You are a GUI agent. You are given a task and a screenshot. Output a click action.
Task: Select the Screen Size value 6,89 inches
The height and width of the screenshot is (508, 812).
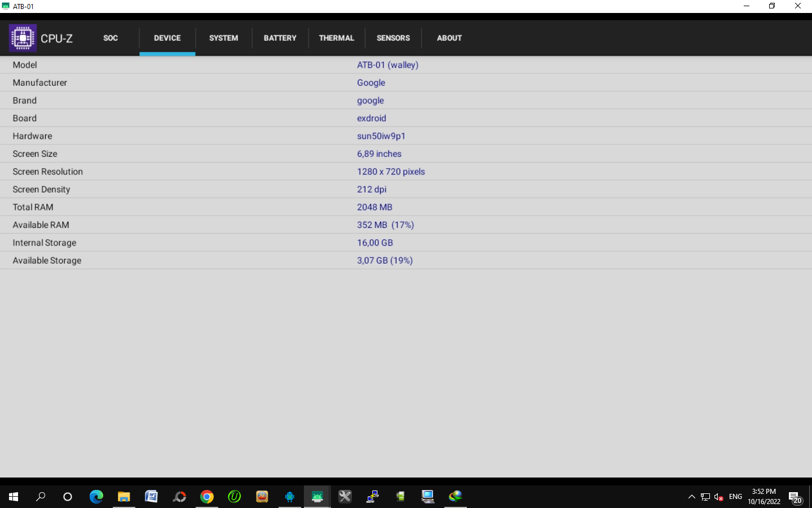[x=379, y=154]
